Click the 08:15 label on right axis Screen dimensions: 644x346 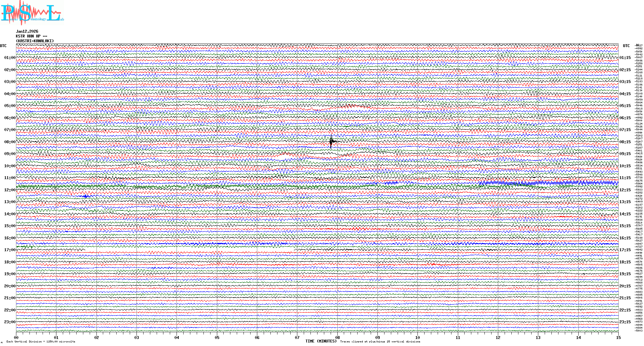pyautogui.click(x=625, y=142)
